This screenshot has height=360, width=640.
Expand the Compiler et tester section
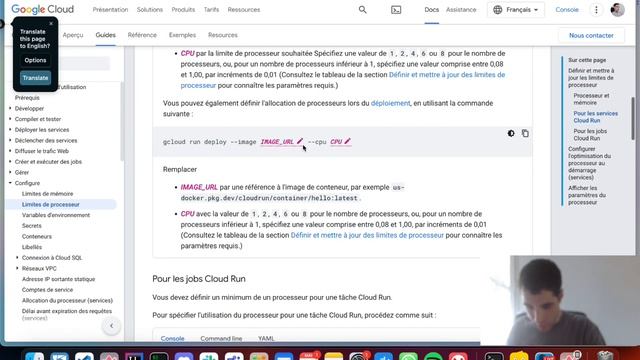click(x=10, y=119)
